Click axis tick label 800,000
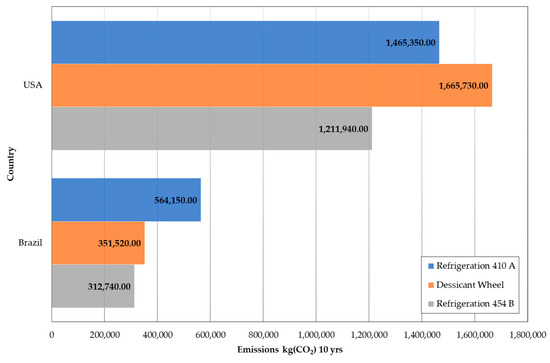 [x=263, y=335]
